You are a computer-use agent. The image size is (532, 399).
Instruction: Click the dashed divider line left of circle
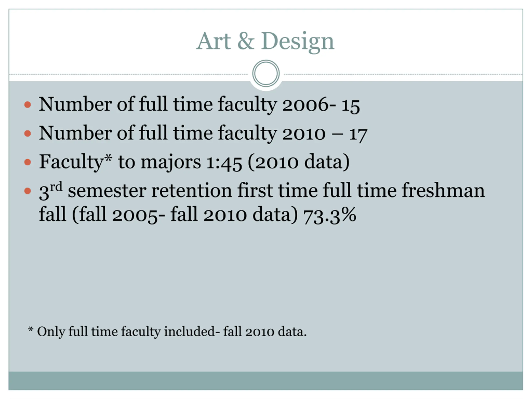click(x=129, y=74)
